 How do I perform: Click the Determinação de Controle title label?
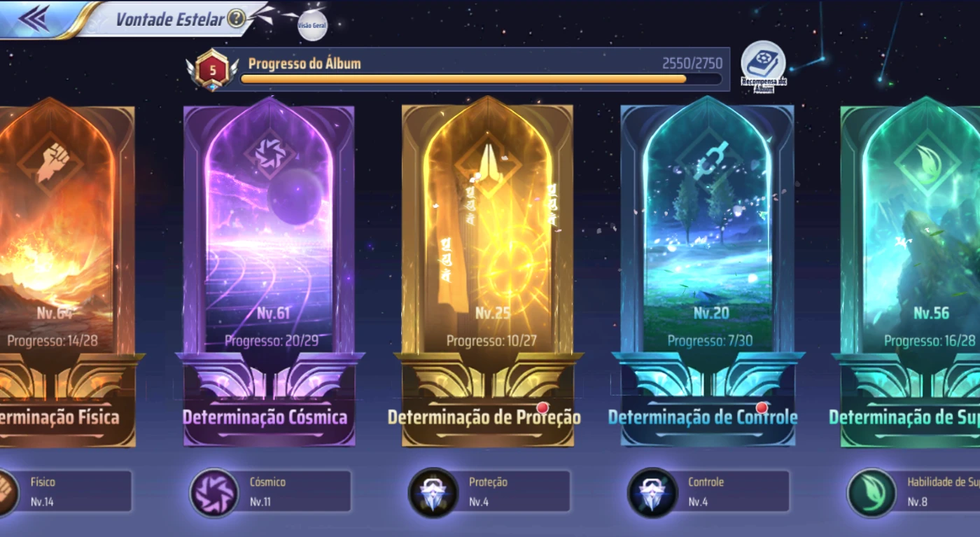[703, 417]
